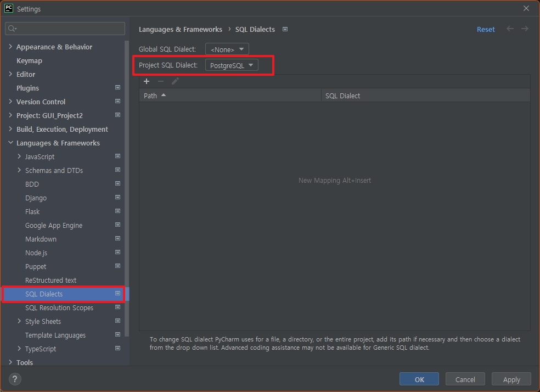The width and height of the screenshot is (540, 392).
Task: Navigate back with the left arrow
Action: (x=510, y=29)
